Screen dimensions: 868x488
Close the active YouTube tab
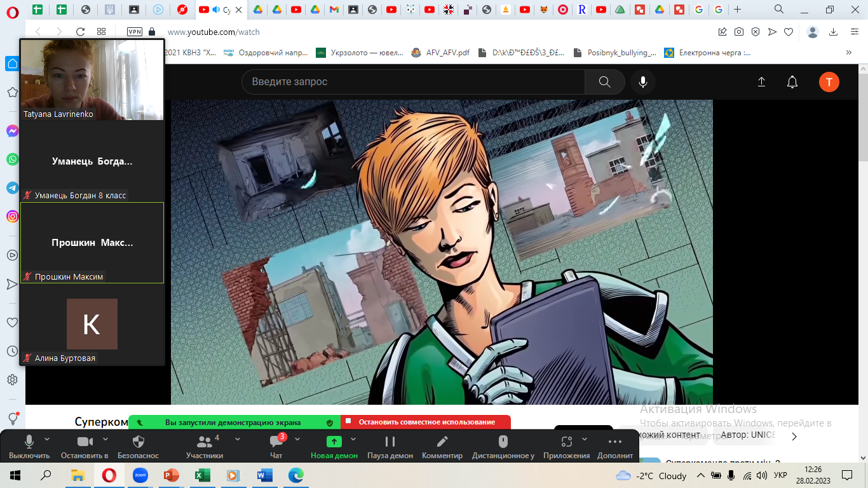click(240, 10)
